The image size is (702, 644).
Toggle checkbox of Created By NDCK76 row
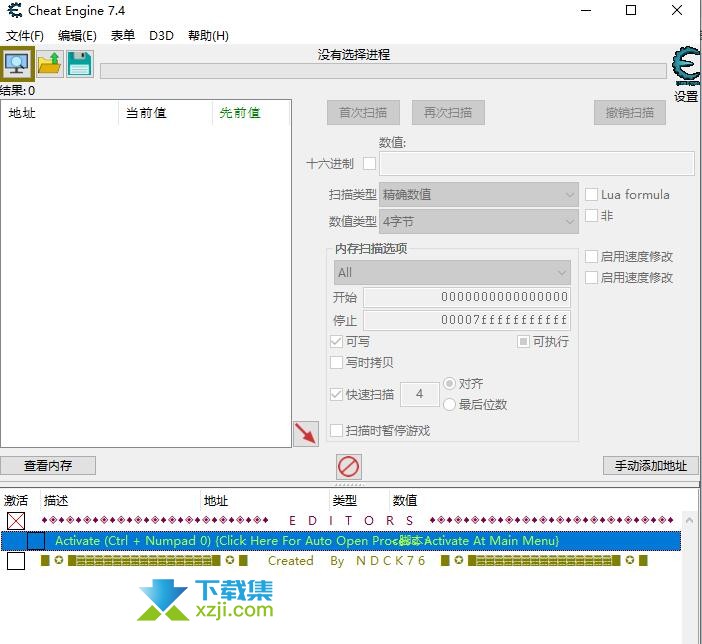[16, 561]
